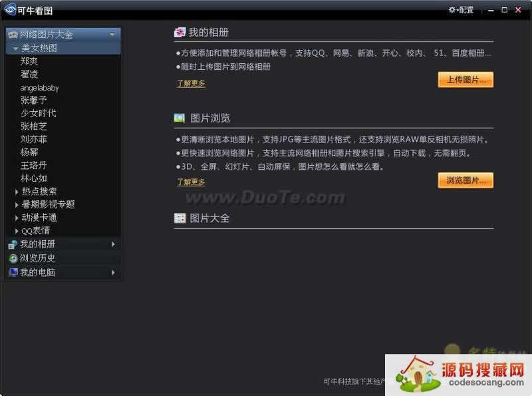Open the 动漫卡通 category
Screen dimensions: 532x396
pos(39,218)
